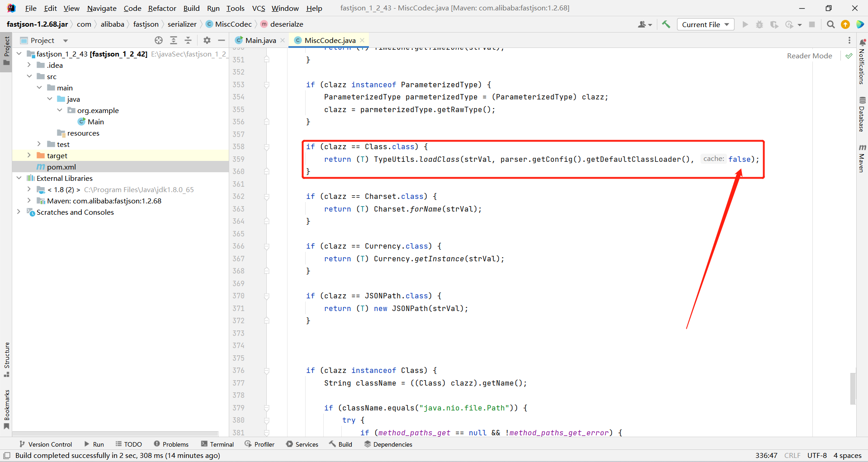Click the Build project hammer icon
Image resolution: width=868 pixels, height=462 pixels.
[666, 24]
